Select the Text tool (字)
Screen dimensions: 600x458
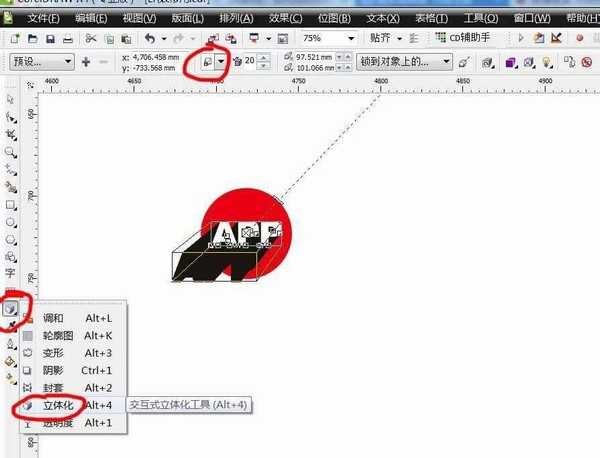(11, 272)
